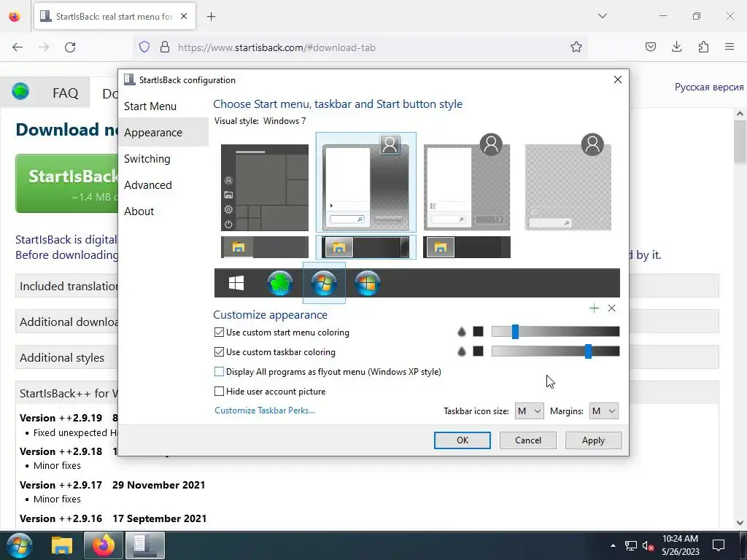Image resolution: width=747 pixels, height=560 pixels.
Task: Choose the green clover start button orb
Action: coord(279,283)
